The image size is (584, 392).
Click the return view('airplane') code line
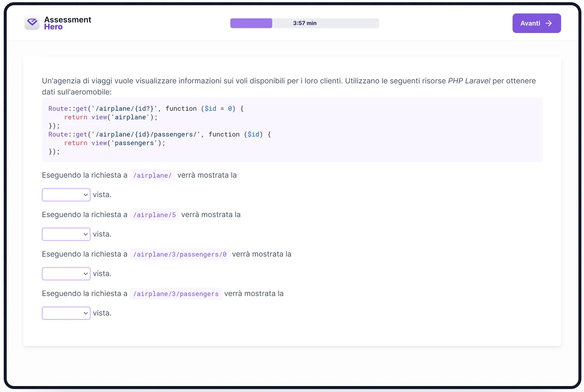[x=111, y=117]
